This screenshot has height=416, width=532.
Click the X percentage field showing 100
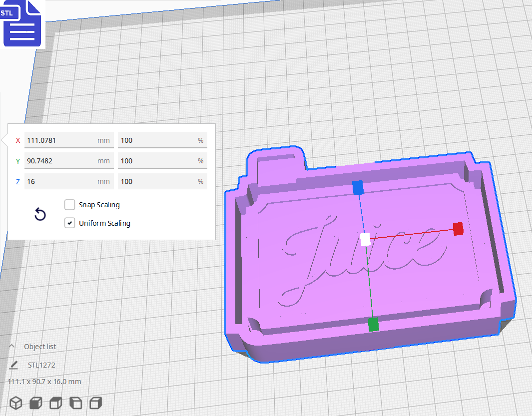[x=162, y=140]
